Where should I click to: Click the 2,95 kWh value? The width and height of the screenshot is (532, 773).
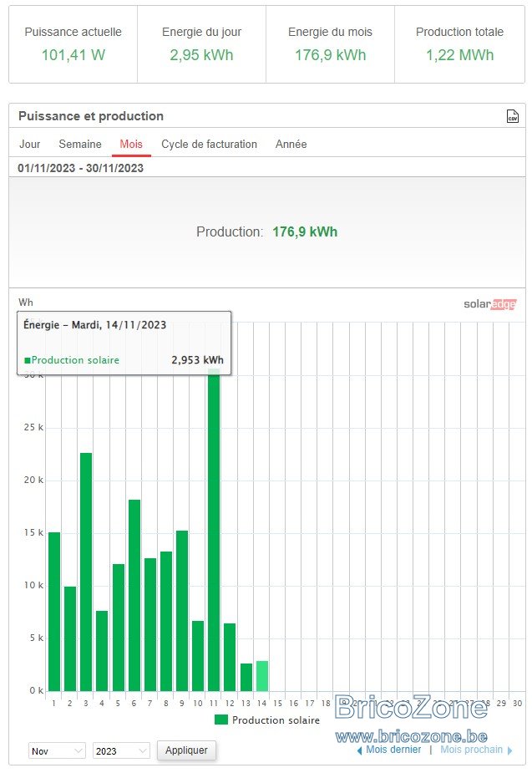tap(201, 54)
